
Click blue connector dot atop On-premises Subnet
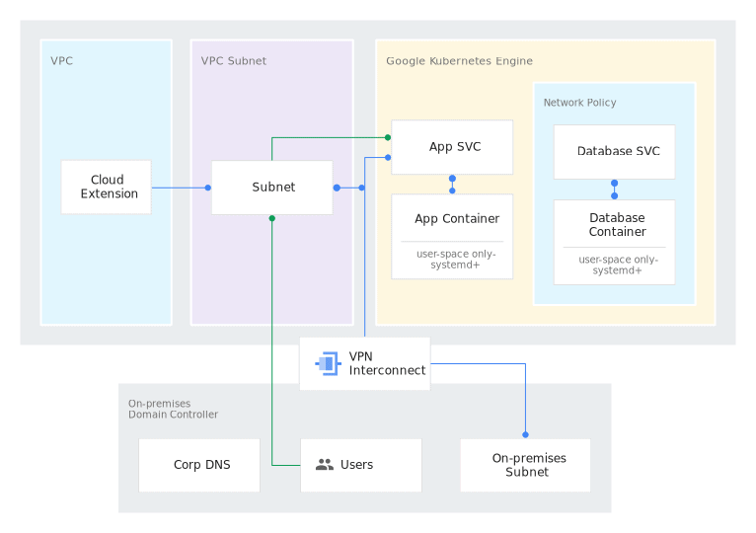(x=525, y=434)
